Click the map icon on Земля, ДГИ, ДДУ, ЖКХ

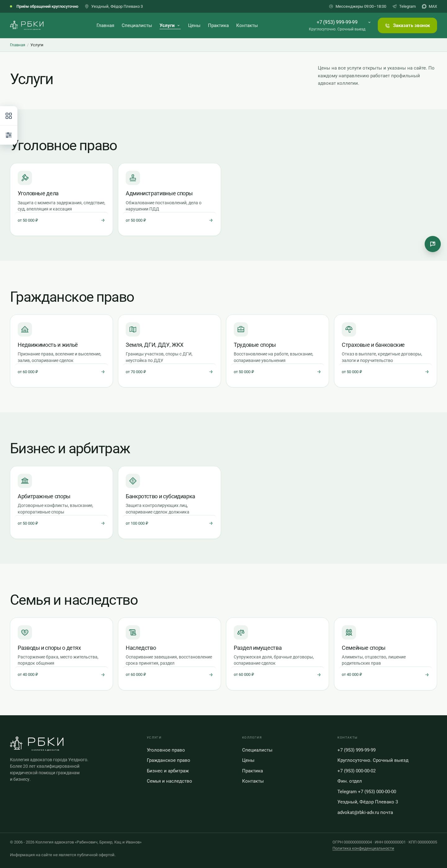133,329
